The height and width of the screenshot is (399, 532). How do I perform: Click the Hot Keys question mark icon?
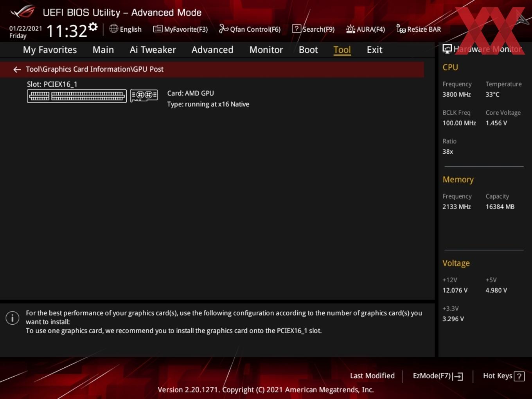coord(519,376)
